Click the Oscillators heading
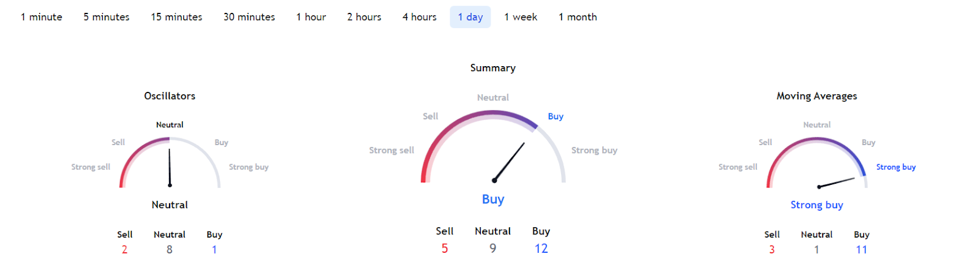980x278 pixels. (170, 96)
